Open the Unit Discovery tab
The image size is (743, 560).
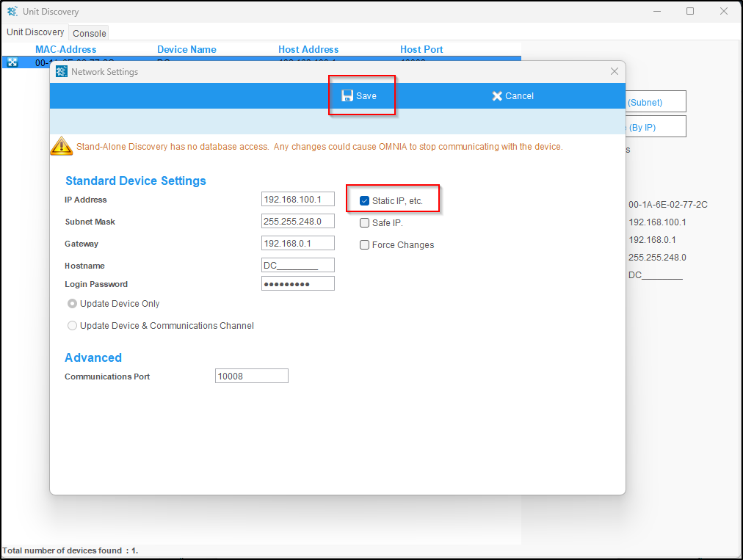35,32
